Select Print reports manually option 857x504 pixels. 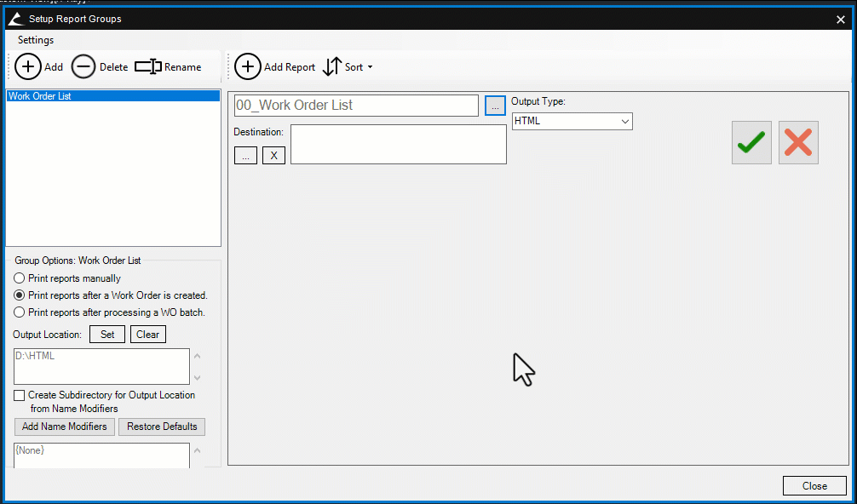click(x=19, y=278)
